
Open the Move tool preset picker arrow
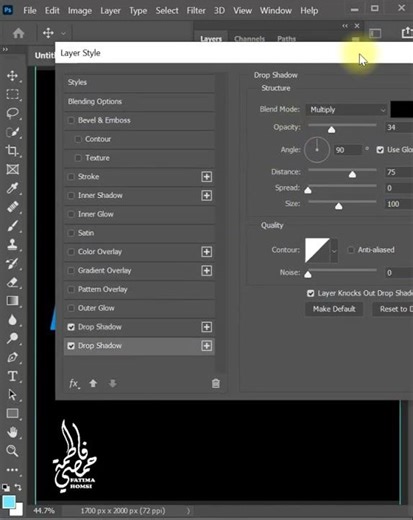click(x=63, y=33)
